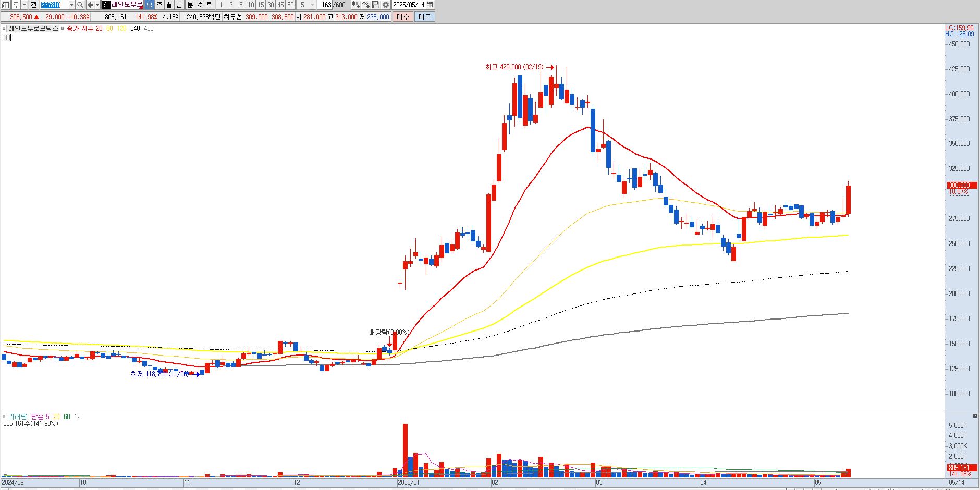The width and height of the screenshot is (980, 490).
Task: Click the sound speaker icon
Action: click(90, 5)
